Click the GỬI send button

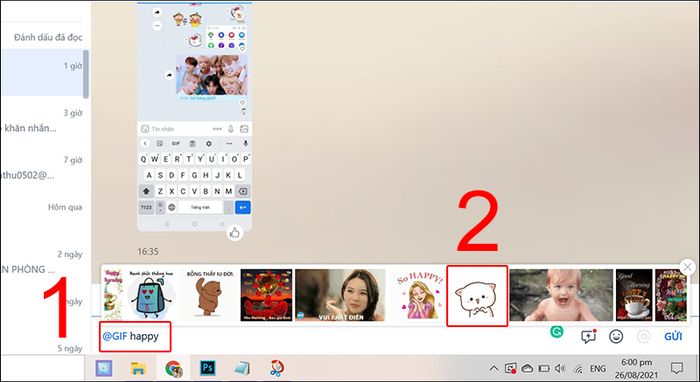(x=673, y=336)
